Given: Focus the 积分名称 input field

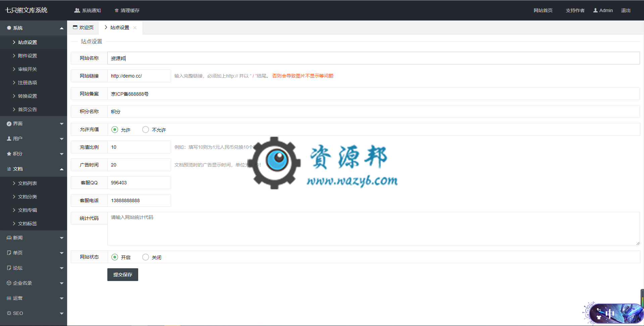Looking at the screenshot, I should tap(373, 111).
